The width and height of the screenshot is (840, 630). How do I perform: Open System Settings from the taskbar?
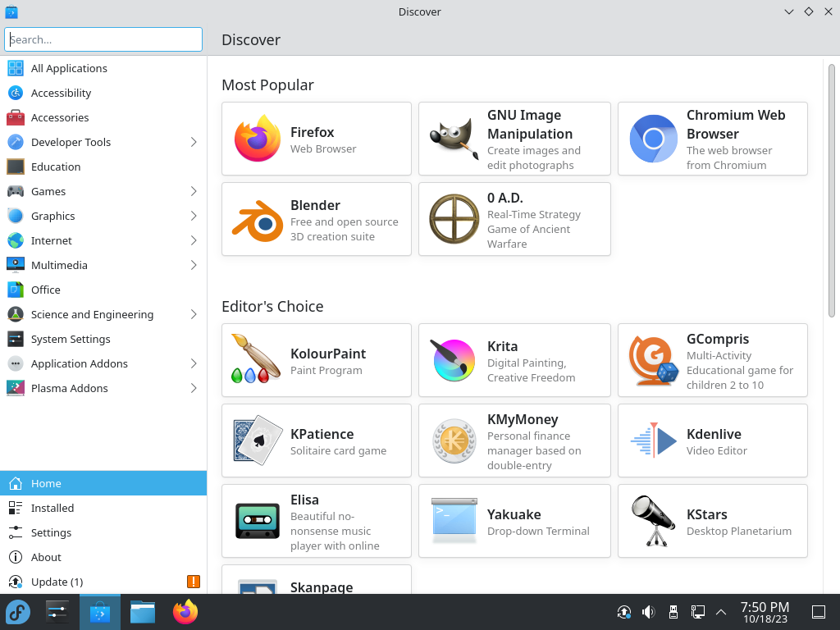57,612
